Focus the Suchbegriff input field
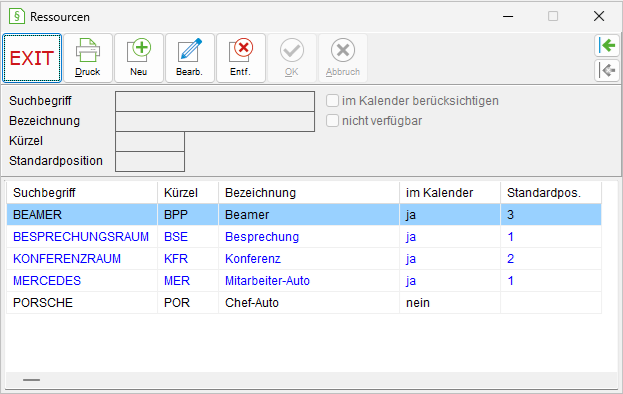The width and height of the screenshot is (623, 394). click(x=215, y=101)
